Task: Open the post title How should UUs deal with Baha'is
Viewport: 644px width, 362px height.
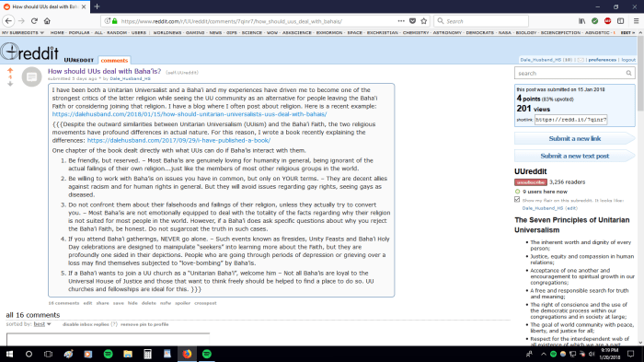Action: pyautogui.click(x=104, y=71)
